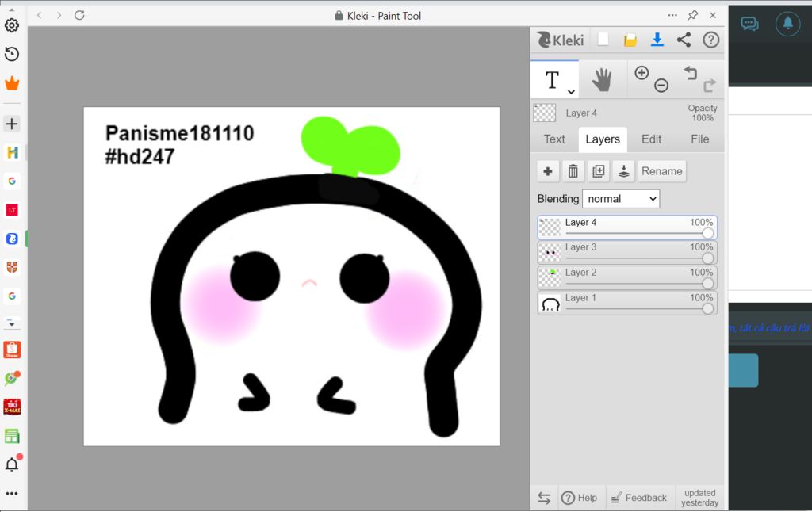Image resolution: width=812 pixels, height=512 pixels.
Task: Zoom out of the canvas
Action: 661,86
